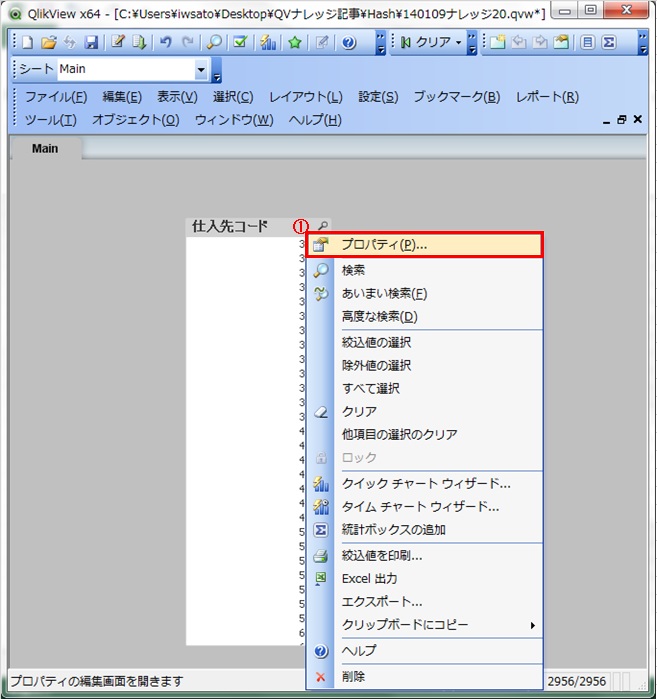Screen dimensions: 657x699
Task: Create a list box from the design toolbar
Action: click(x=587, y=42)
